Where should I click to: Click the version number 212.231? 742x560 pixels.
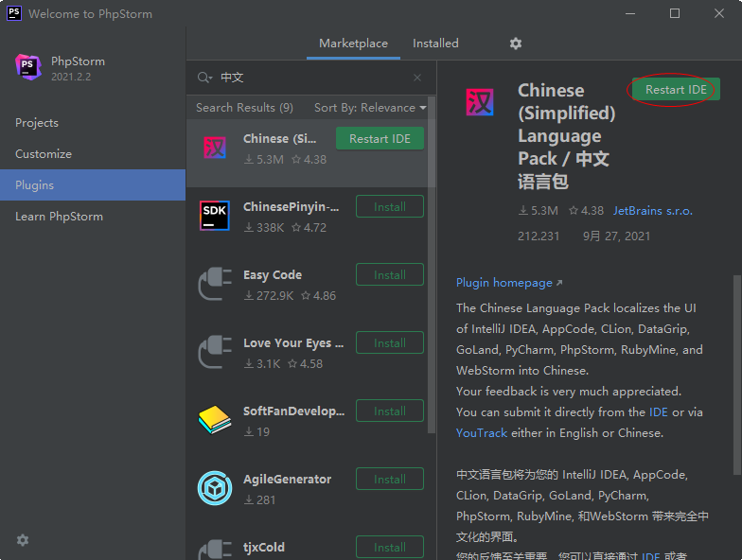[538, 236]
